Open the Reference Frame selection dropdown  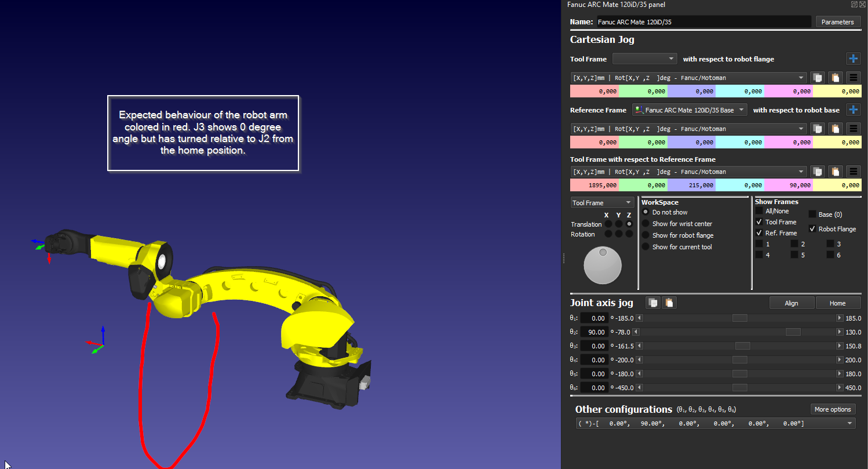pyautogui.click(x=689, y=110)
